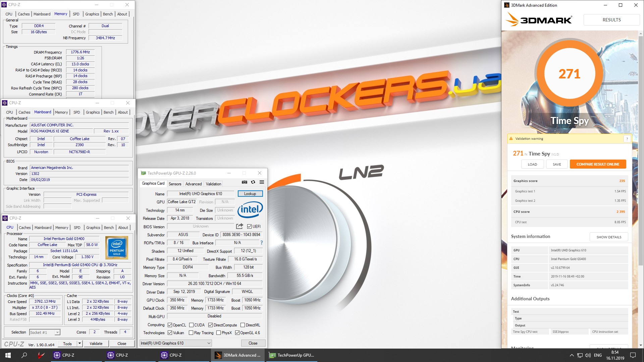
Task: Switch to TechPowerUp GPU-Z in the taskbar
Action: point(292,355)
